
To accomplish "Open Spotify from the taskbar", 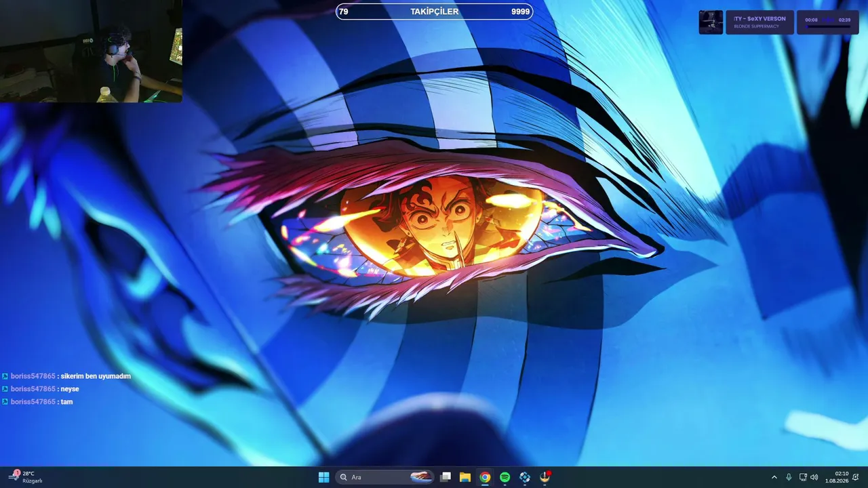I will [x=505, y=477].
